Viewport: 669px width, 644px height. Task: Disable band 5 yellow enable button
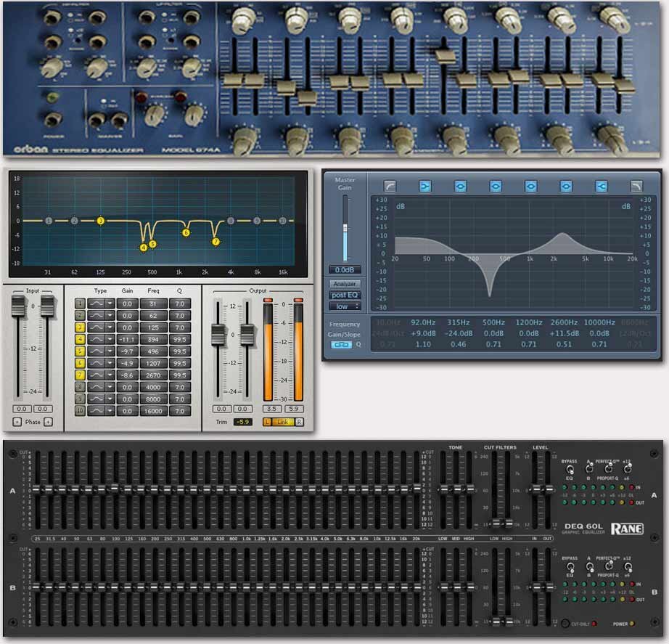80,351
